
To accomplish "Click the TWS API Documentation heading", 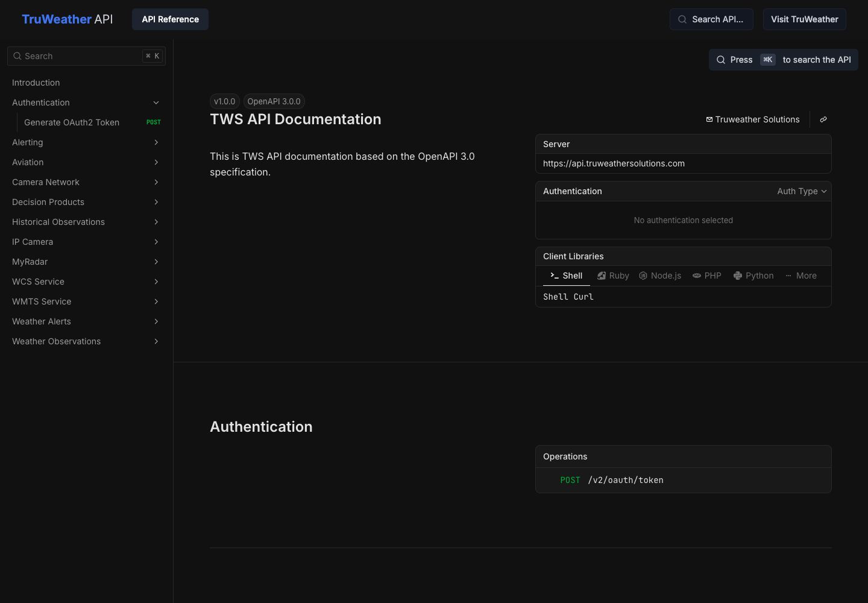I will point(295,119).
